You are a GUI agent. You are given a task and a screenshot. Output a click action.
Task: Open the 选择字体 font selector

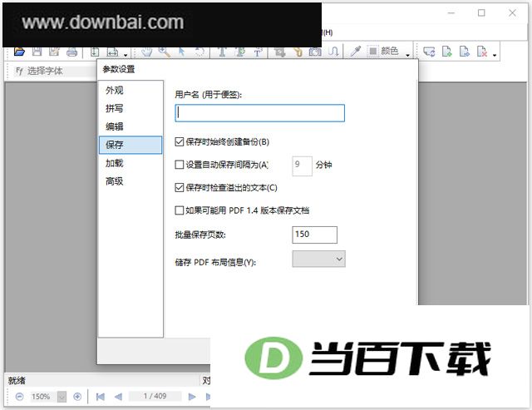pos(56,71)
